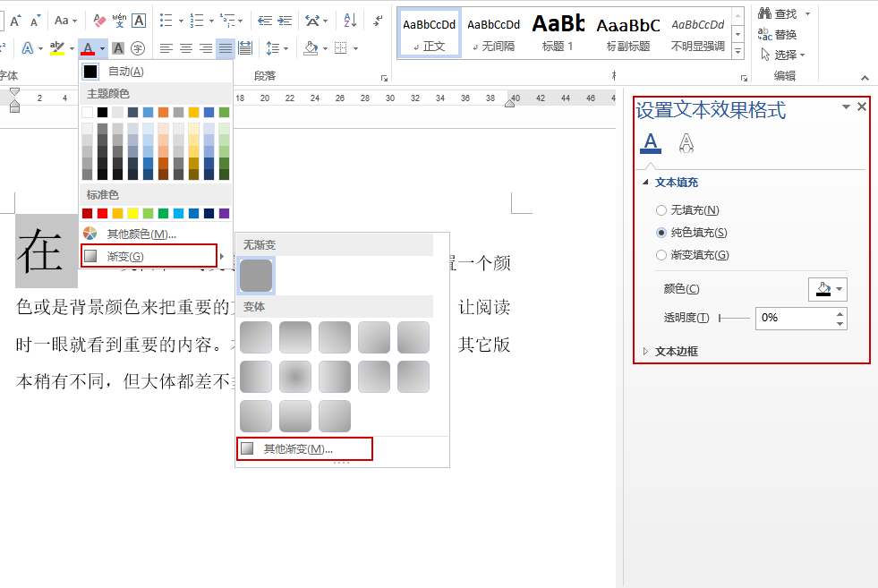Click the multilevel list icon
This screenshot has height=588, width=878.
227,21
